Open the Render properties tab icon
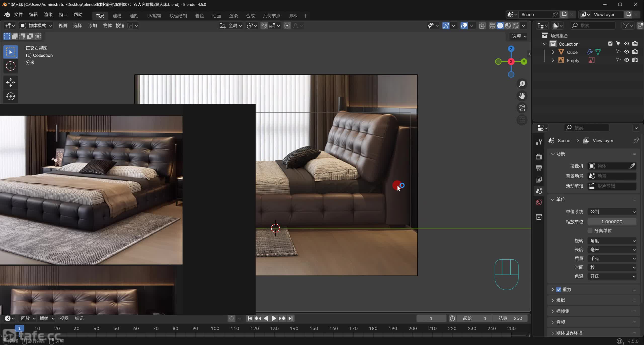This screenshot has height=345, width=644. click(x=539, y=157)
